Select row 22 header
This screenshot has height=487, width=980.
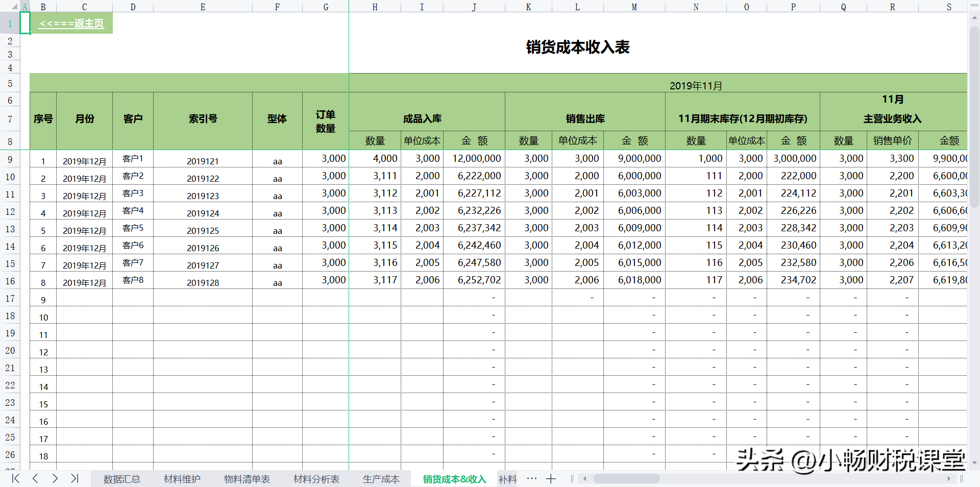click(x=10, y=385)
